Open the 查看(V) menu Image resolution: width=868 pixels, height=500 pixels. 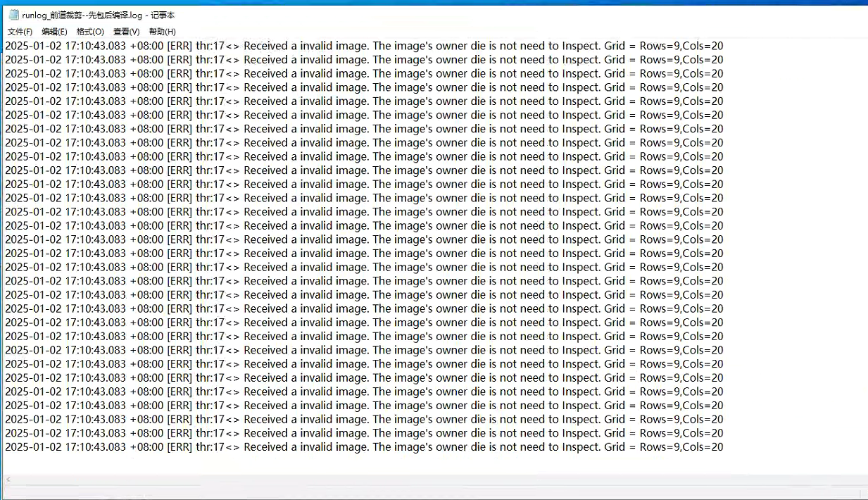click(127, 32)
